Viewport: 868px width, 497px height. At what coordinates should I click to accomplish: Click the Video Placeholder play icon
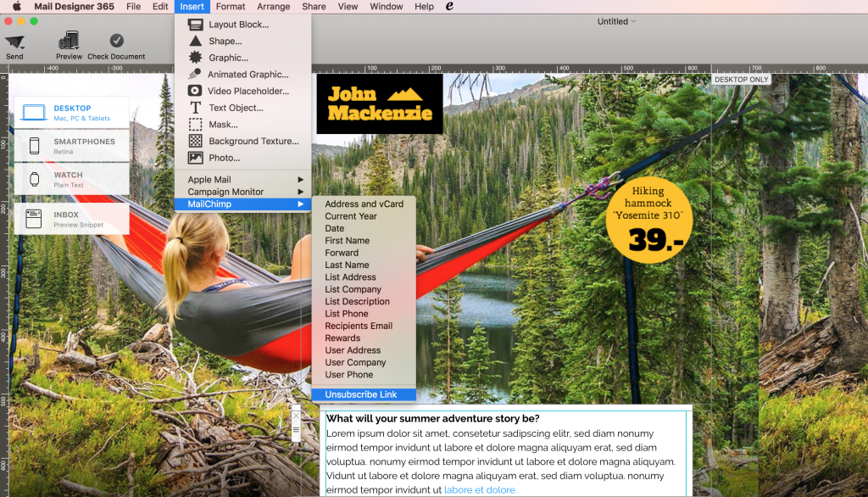tap(195, 90)
